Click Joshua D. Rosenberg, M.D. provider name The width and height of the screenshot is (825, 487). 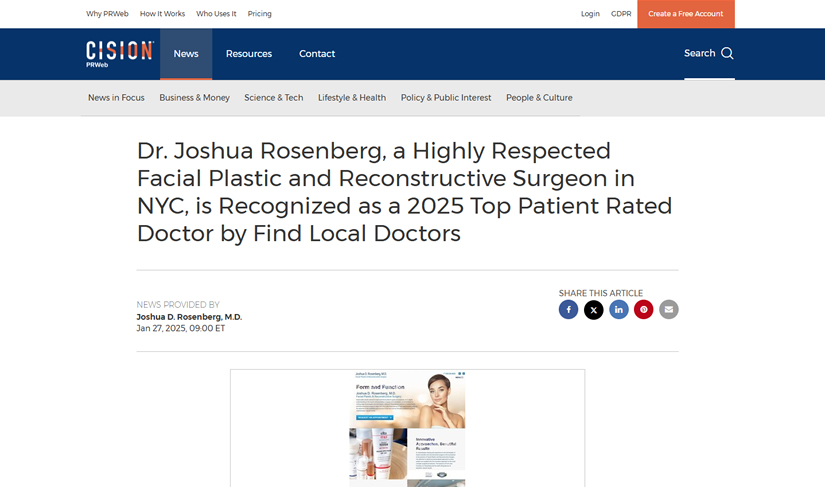point(189,317)
